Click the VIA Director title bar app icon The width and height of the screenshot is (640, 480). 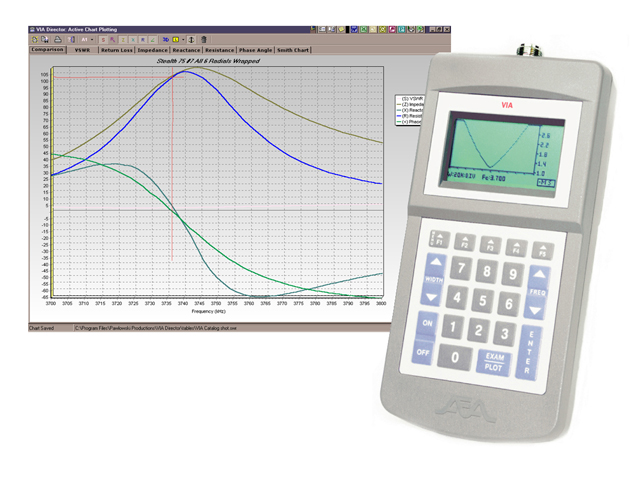[x=31, y=29]
